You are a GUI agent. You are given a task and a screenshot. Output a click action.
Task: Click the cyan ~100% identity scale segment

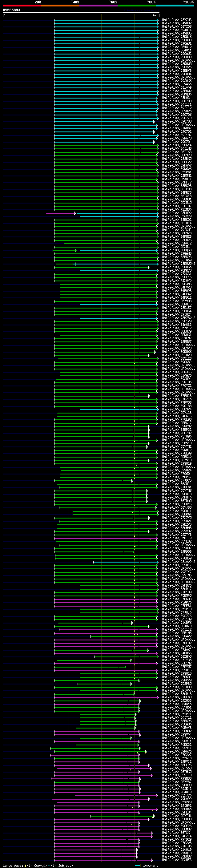(175, 6)
